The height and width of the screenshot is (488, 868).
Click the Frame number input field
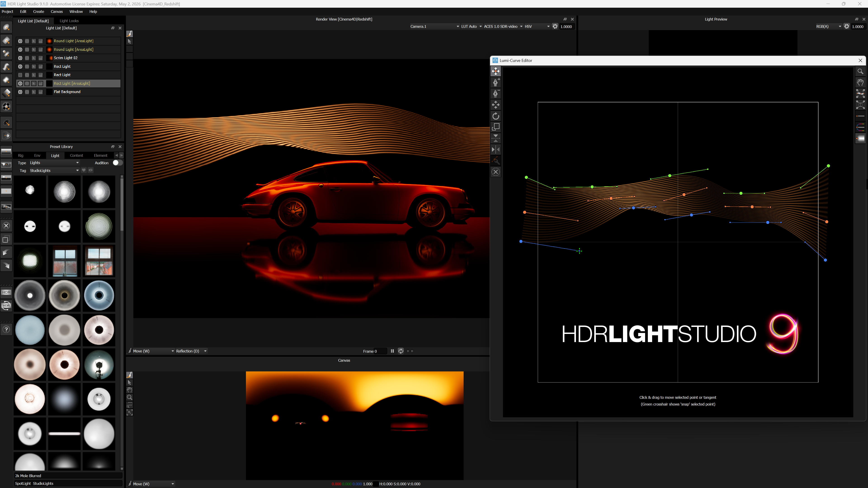click(380, 351)
